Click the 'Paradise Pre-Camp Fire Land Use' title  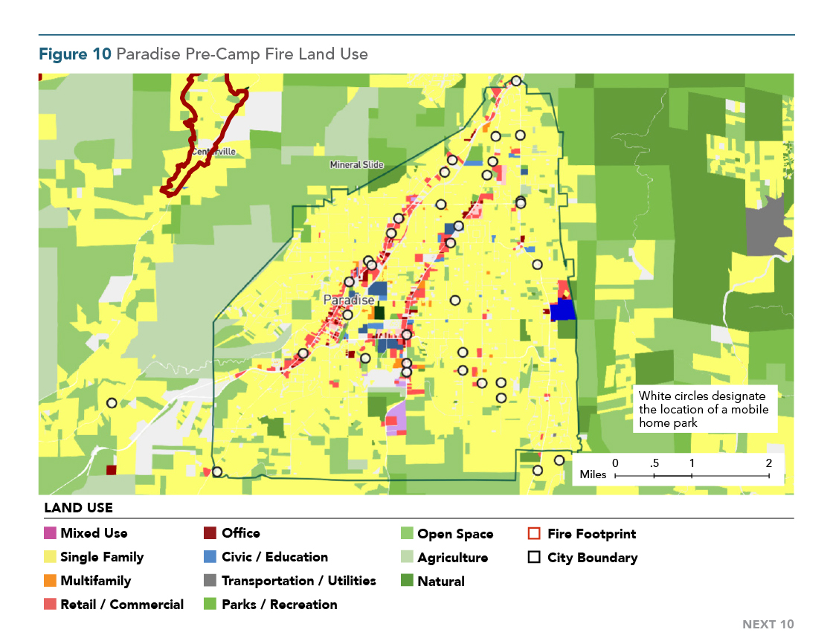242,54
